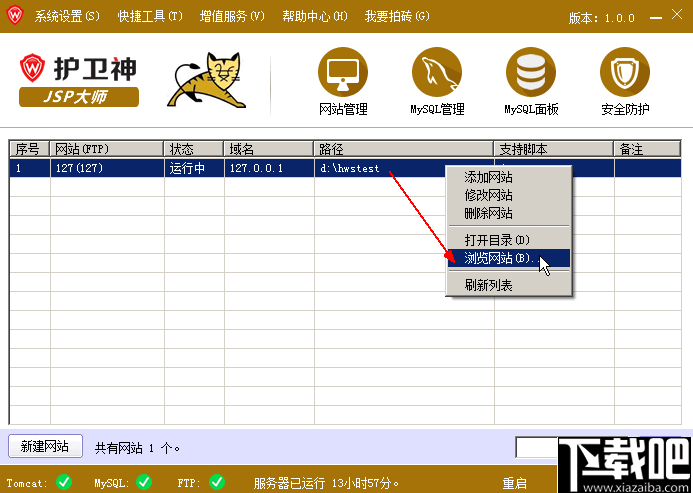This screenshot has width=693, height=493.
Task: Click the Tomcat cat mascot image
Action: pyautogui.click(x=207, y=80)
